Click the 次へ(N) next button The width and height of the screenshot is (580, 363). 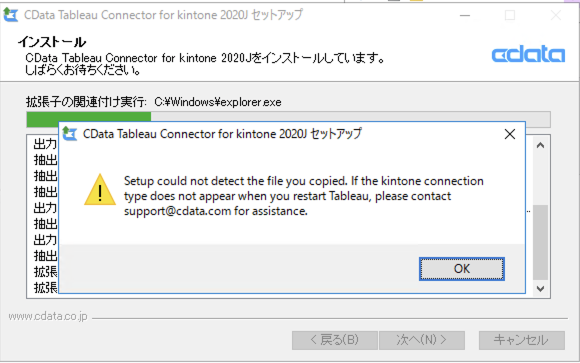422,340
